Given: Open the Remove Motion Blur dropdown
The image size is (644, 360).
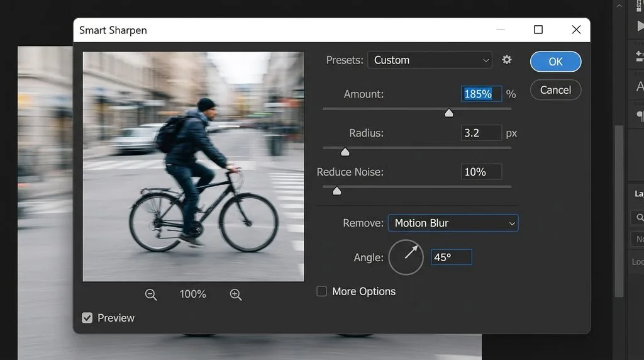Looking at the screenshot, I should click(453, 223).
